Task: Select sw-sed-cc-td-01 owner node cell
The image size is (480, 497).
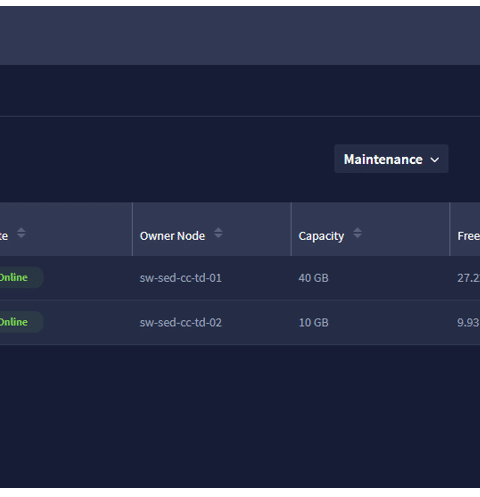Action: point(181,278)
